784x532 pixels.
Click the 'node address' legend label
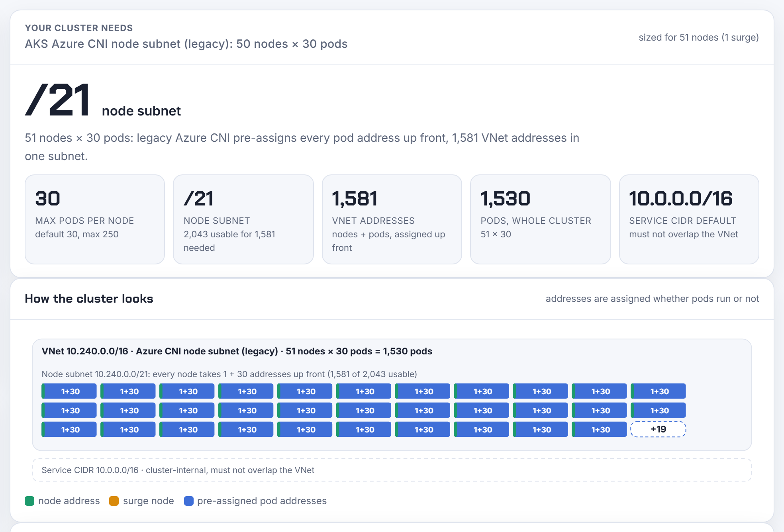pos(69,501)
